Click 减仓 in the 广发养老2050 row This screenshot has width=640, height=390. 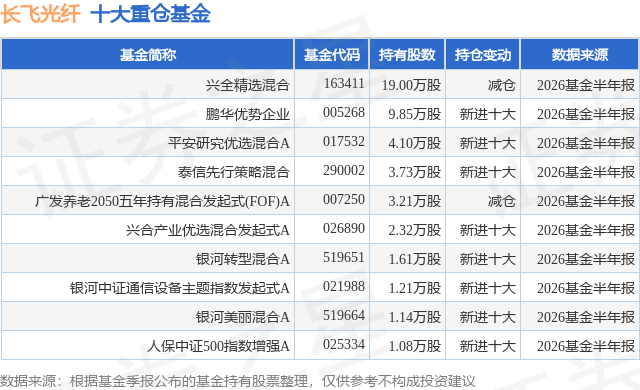point(502,201)
